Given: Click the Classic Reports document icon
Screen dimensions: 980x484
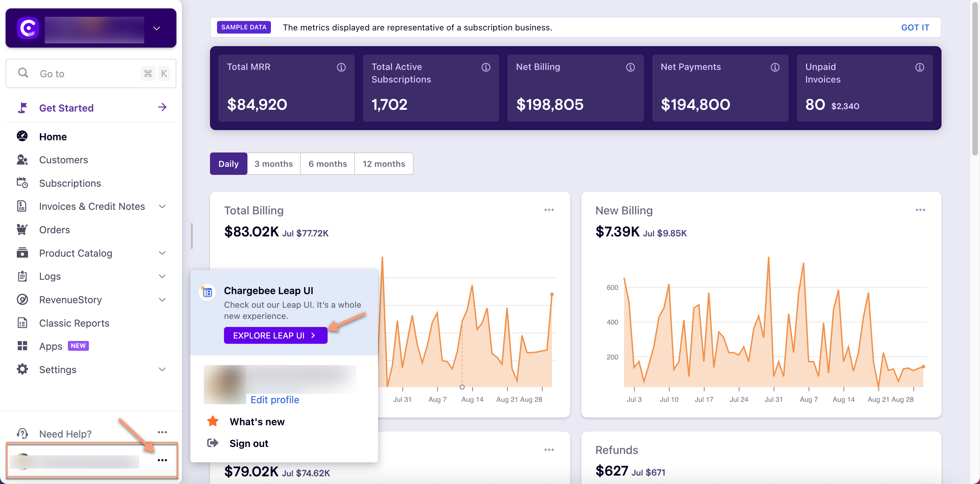Looking at the screenshot, I should [22, 323].
